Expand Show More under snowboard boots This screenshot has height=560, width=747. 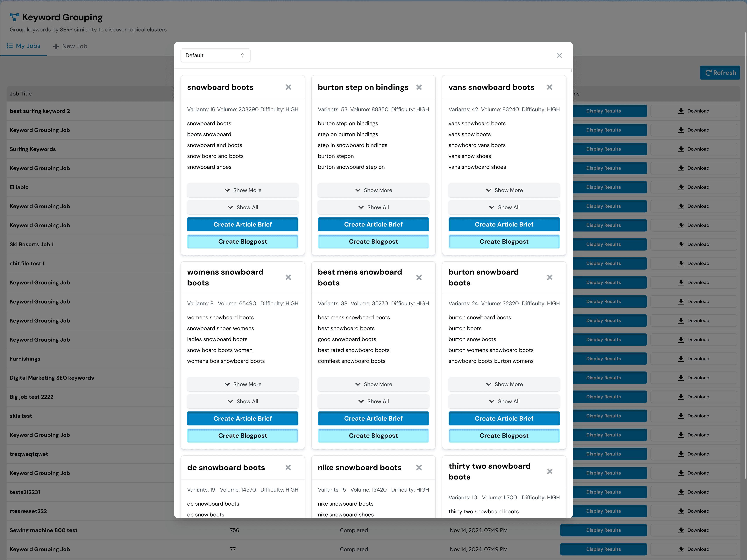click(242, 190)
